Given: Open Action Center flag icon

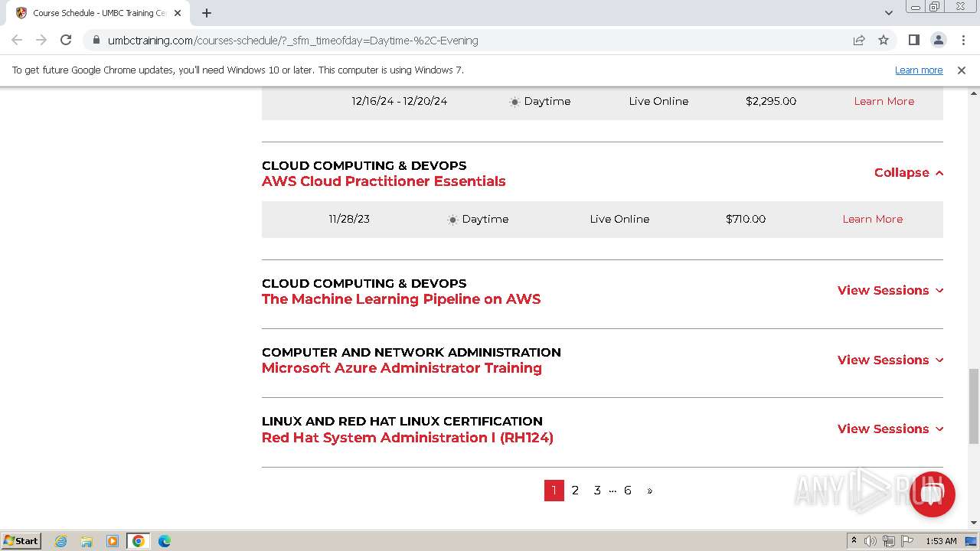Looking at the screenshot, I should point(907,541).
